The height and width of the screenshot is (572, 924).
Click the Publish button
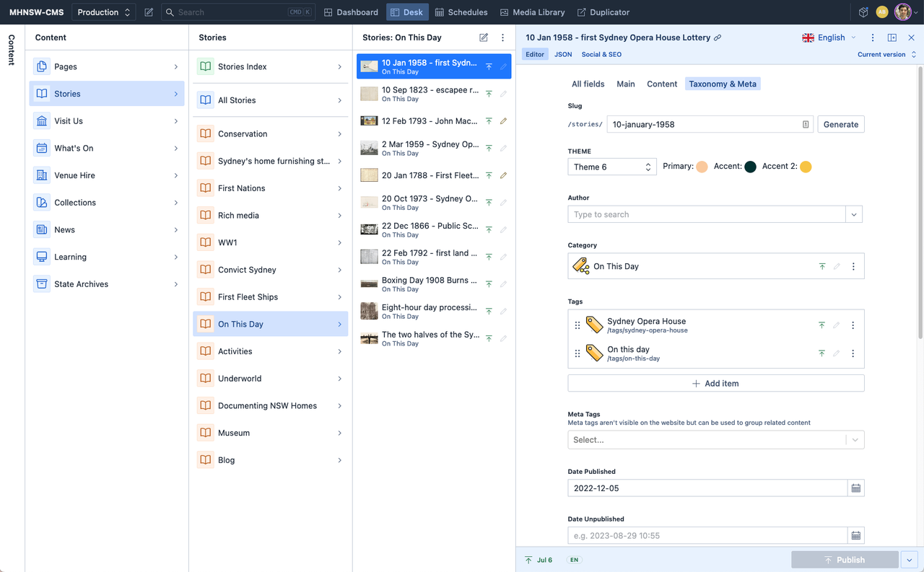845,560
